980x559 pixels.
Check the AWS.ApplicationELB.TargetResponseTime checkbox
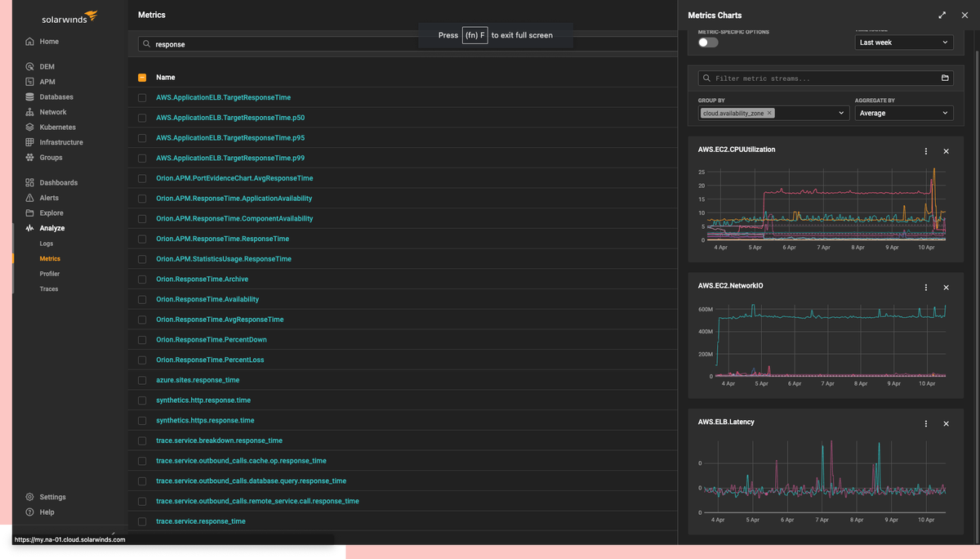pos(141,96)
